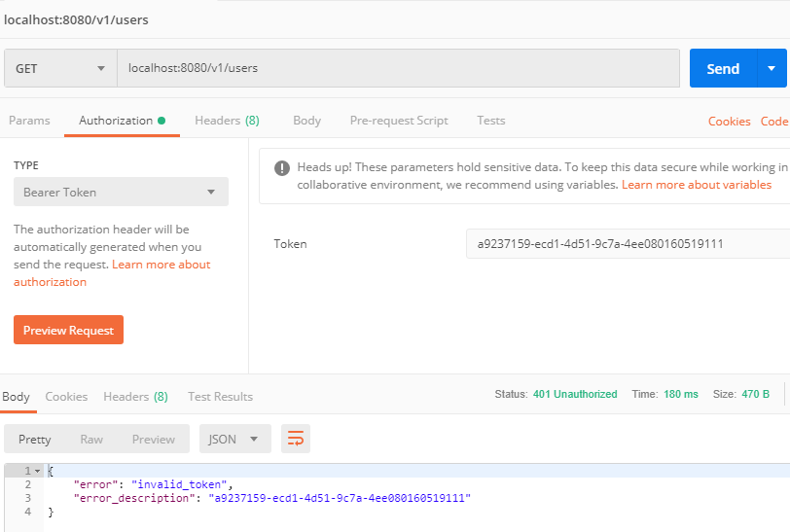The height and width of the screenshot is (532, 790).
Task: Click the "error" key on line 2
Action: click(95, 484)
